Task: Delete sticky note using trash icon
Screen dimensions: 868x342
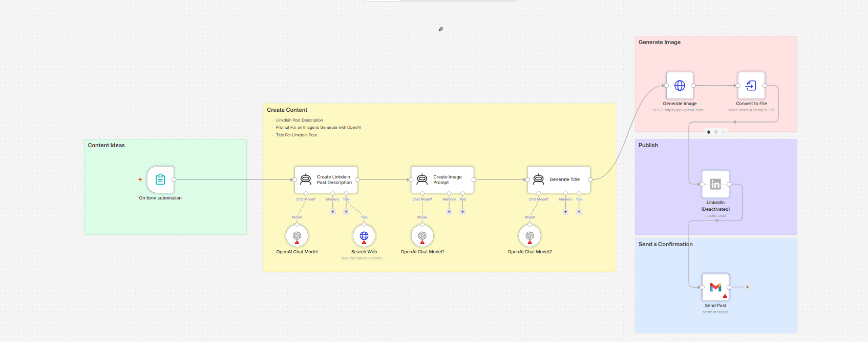Action: [x=709, y=132]
